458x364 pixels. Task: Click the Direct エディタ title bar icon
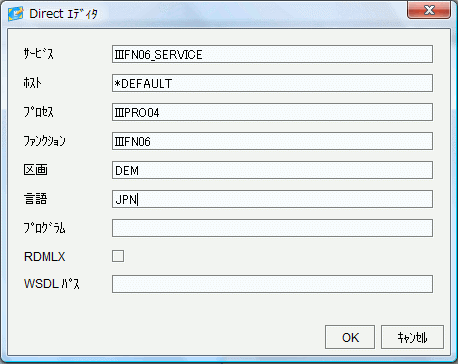click(16, 14)
